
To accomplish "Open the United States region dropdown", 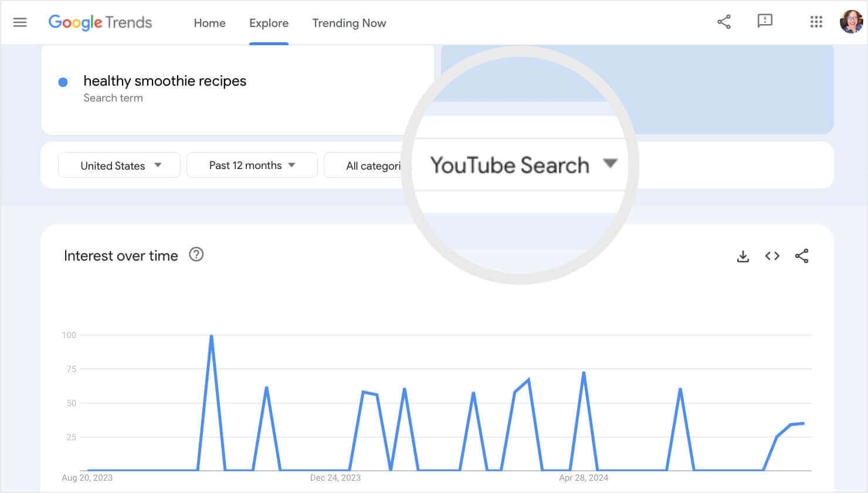I will click(118, 165).
